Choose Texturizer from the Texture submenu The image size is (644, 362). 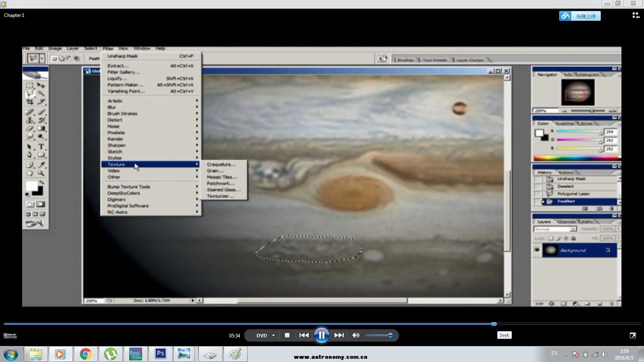[x=221, y=196]
